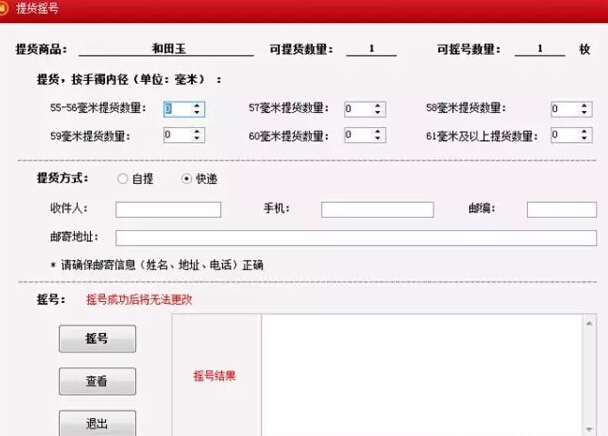Viewport: 608px width, 436px height.
Task: Increase 57毫米提货数量 using up arrow
Action: (x=377, y=105)
